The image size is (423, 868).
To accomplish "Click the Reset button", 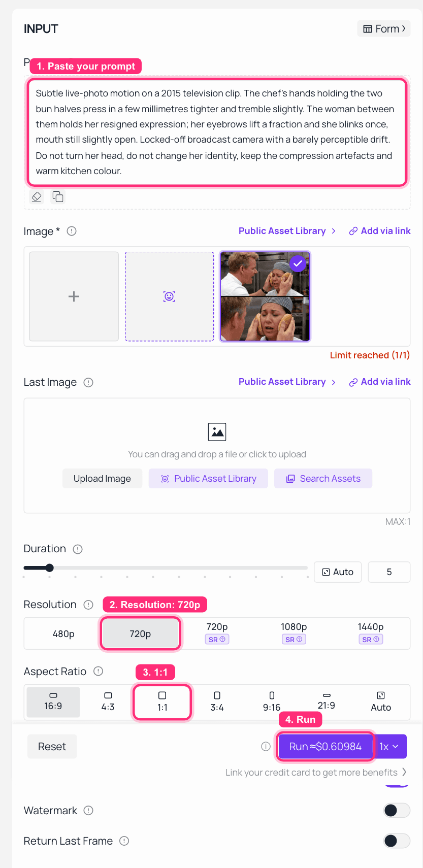I will [x=52, y=747].
